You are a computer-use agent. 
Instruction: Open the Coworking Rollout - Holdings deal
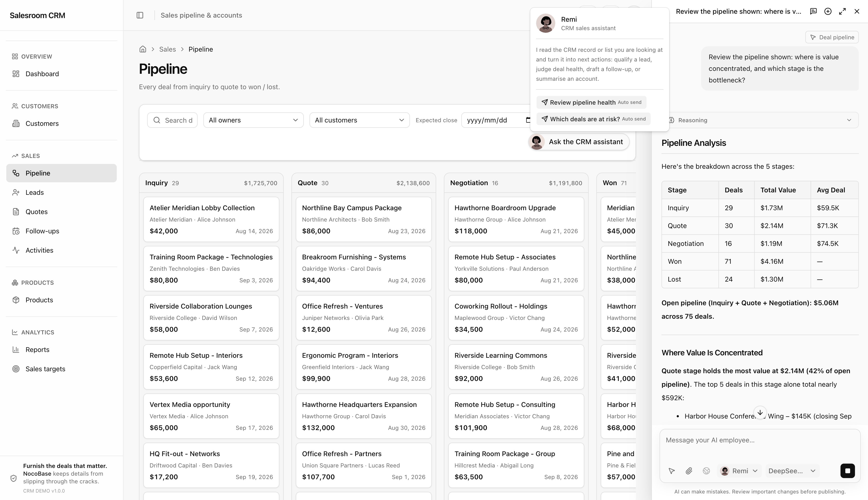(516, 318)
